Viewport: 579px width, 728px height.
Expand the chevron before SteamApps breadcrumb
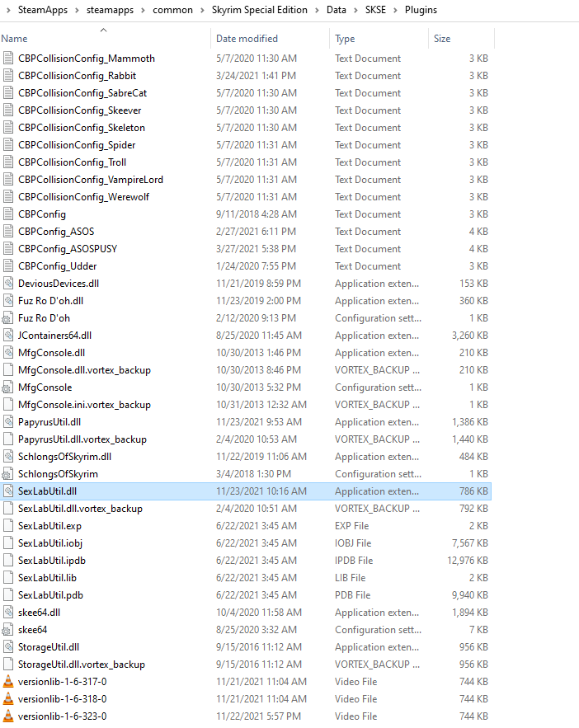[x=8, y=10]
